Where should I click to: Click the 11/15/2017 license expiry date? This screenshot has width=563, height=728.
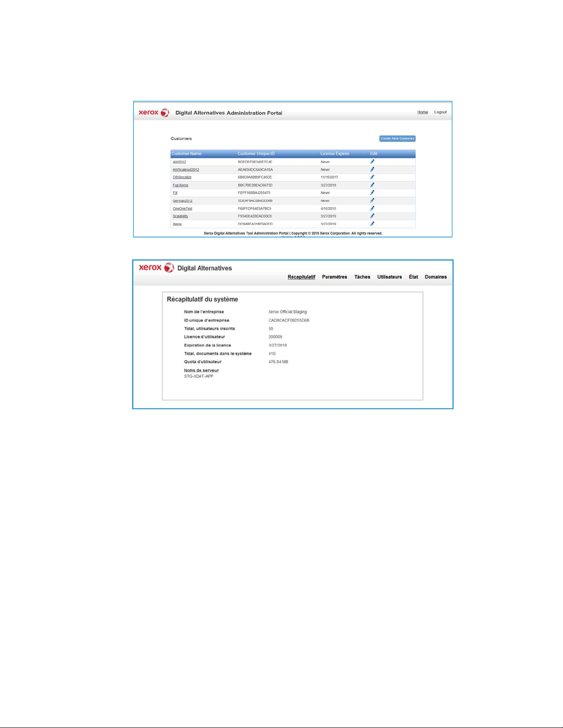[329, 177]
